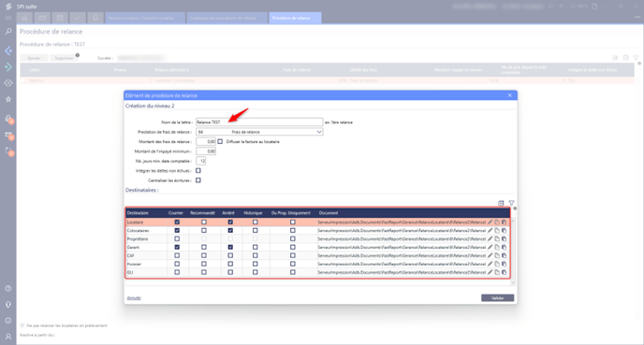Click the Supprimer button
The image size is (644, 345).
point(64,58)
